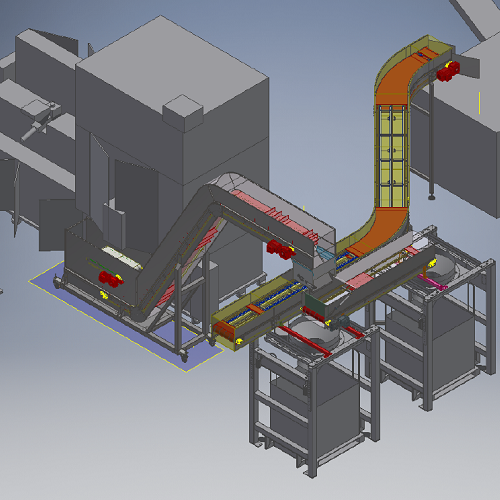The height and width of the screenshot is (500, 500).
Task: Click the cream-colored part inside the hopper
Action: [122, 257]
